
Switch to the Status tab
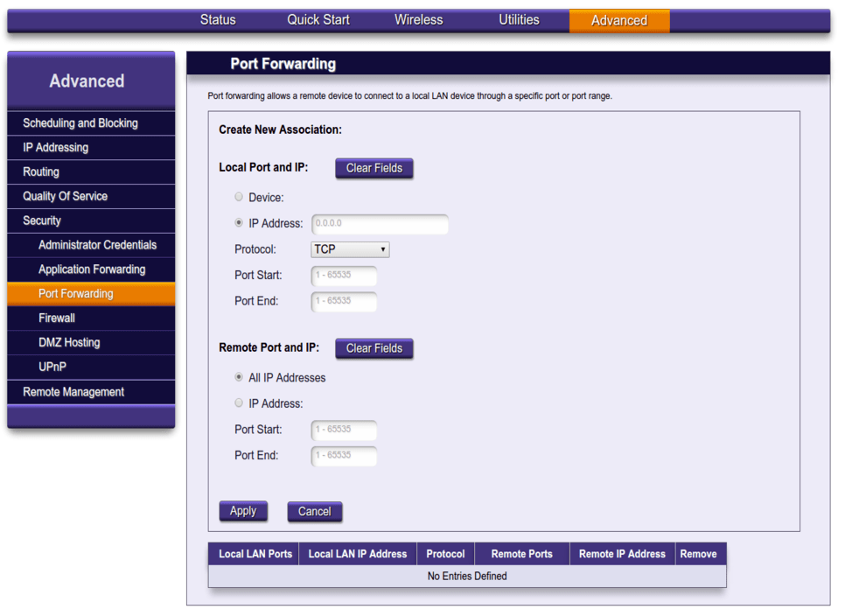(x=217, y=19)
